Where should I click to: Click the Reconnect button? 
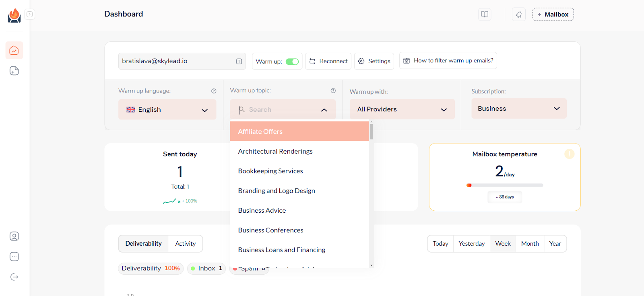pyautogui.click(x=328, y=61)
